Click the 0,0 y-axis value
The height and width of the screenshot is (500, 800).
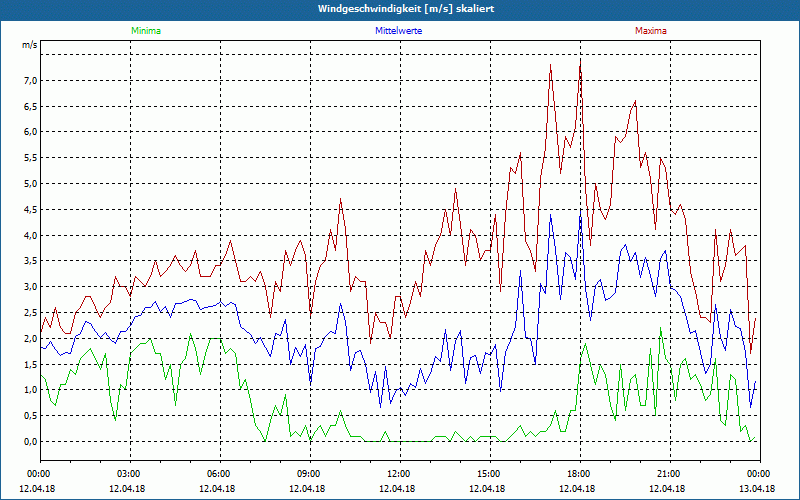point(30,441)
